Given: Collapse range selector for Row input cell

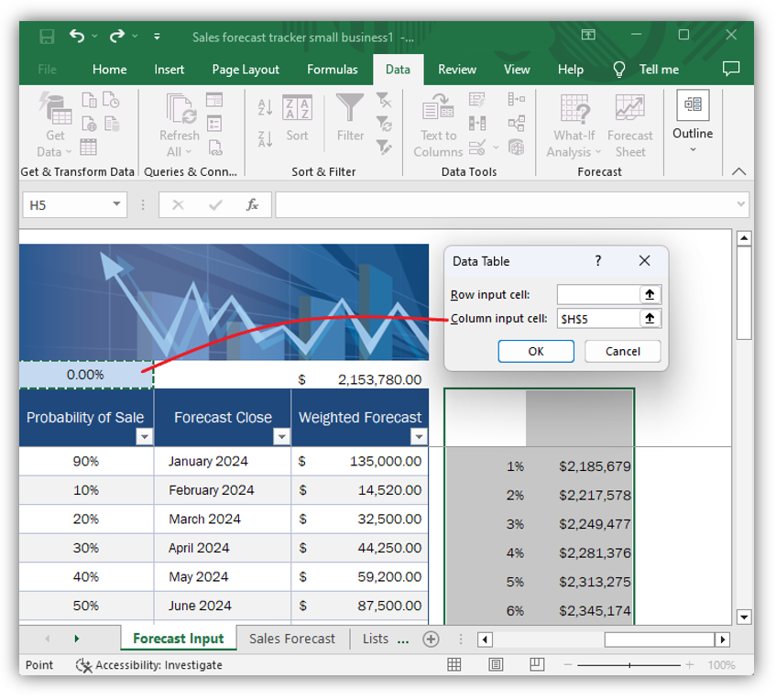Looking at the screenshot, I should click(650, 294).
